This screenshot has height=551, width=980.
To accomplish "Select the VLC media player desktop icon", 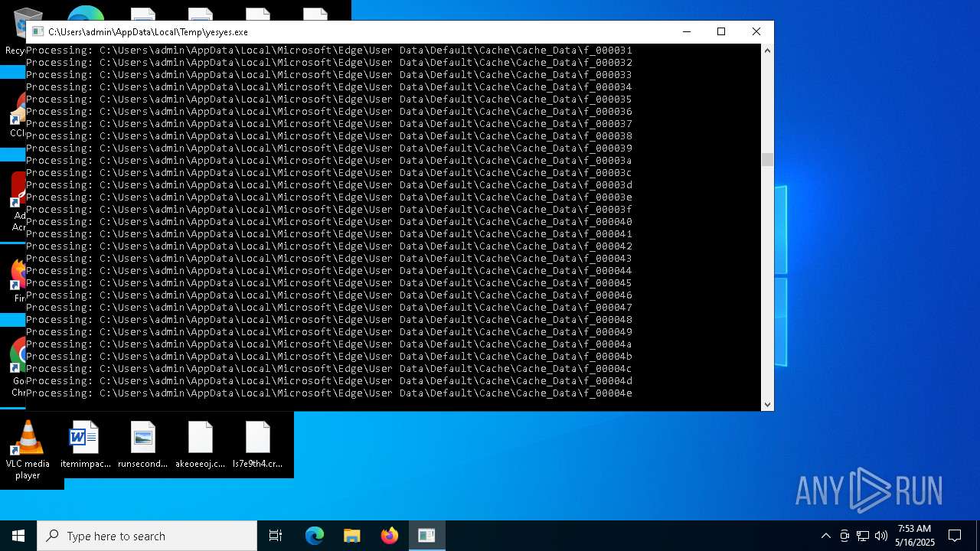I will [28, 451].
